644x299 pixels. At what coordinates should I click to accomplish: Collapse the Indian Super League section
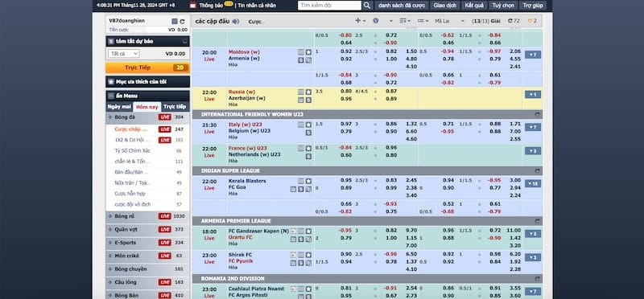(x=537, y=170)
